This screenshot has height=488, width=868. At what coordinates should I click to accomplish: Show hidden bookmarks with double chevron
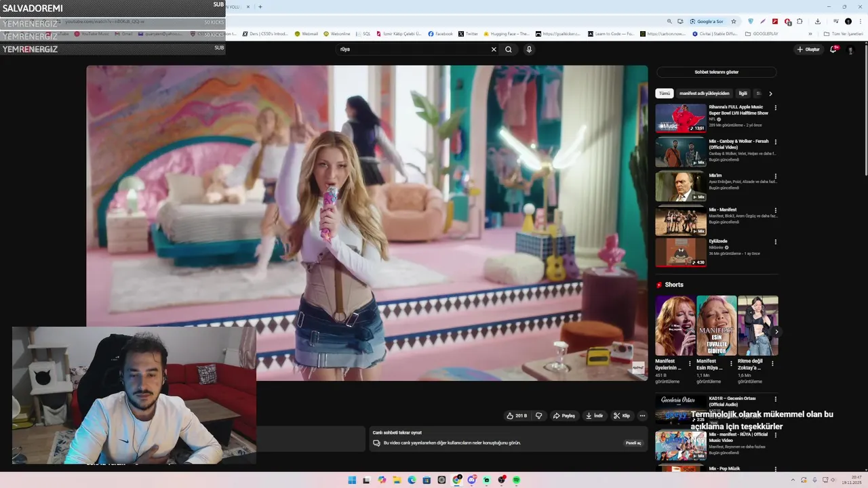pyautogui.click(x=810, y=33)
